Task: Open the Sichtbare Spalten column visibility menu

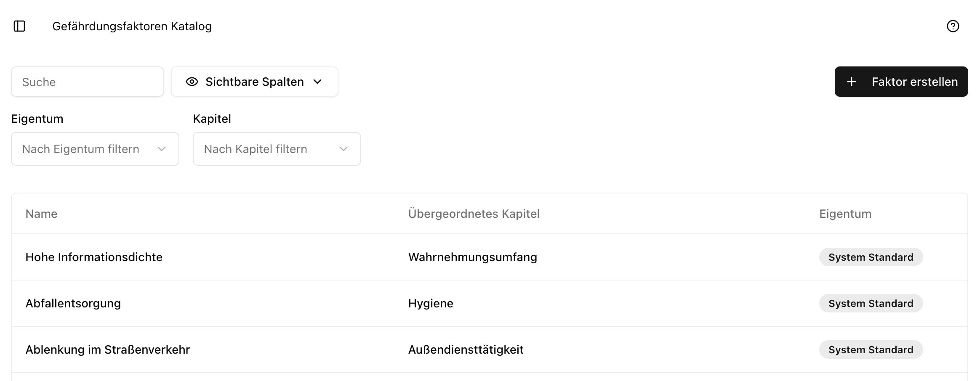Action: coord(254,82)
